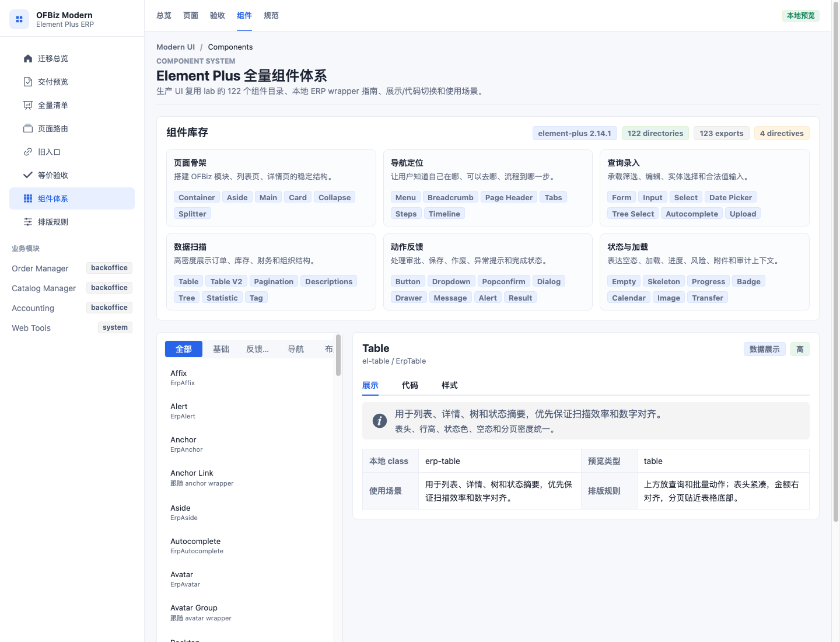Open the 规范 top tab

[271, 16]
